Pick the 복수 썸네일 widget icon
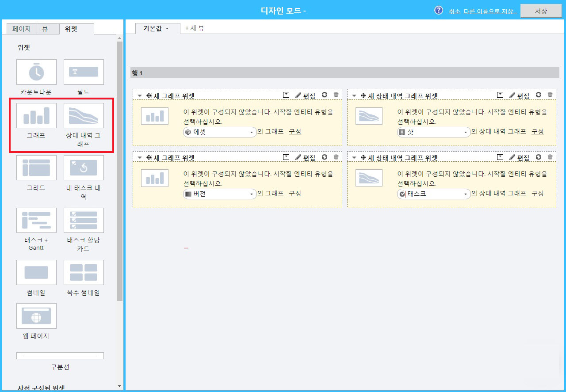This screenshot has width=566, height=392. (x=84, y=272)
